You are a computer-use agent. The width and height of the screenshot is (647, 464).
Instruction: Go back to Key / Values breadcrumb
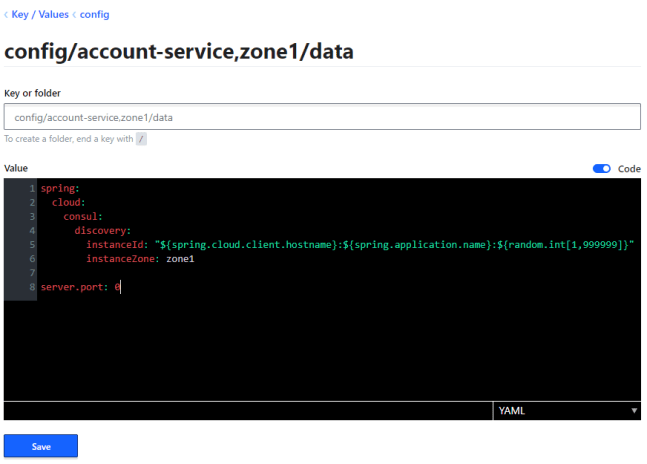coord(40,14)
